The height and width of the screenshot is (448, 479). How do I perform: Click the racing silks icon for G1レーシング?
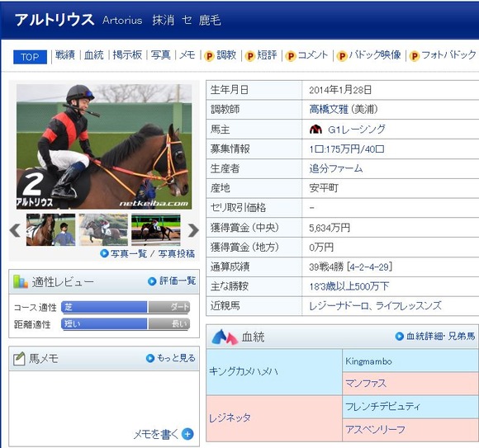point(315,130)
